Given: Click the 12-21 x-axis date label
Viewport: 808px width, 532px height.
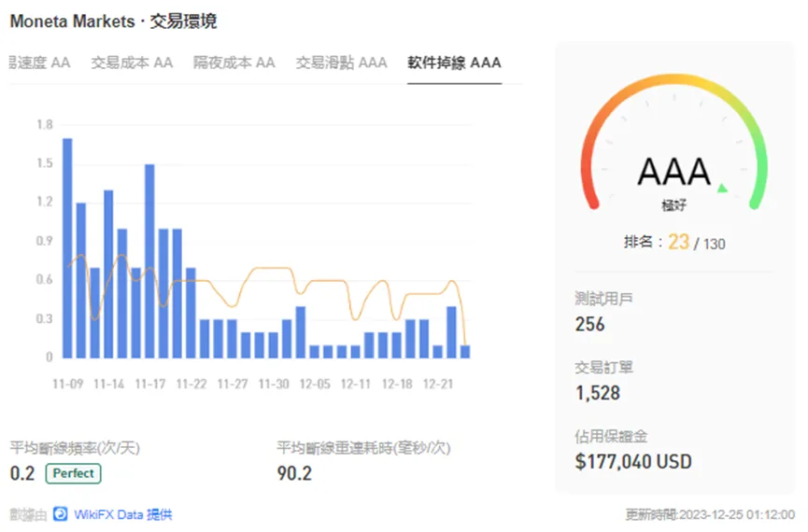Looking at the screenshot, I should click(x=438, y=385).
